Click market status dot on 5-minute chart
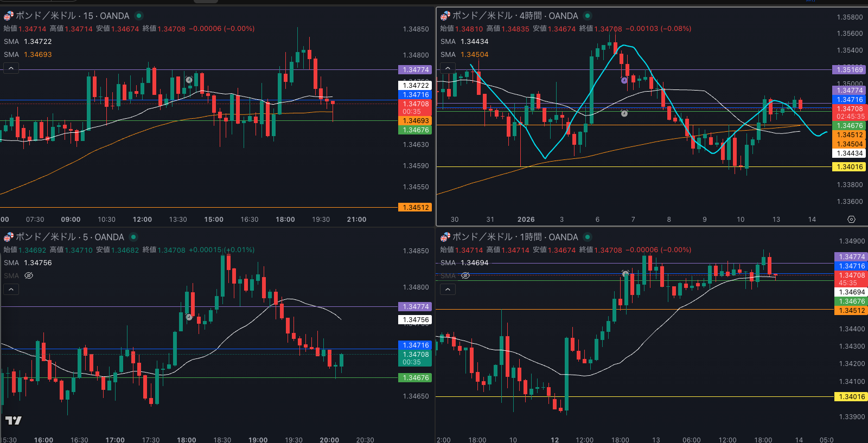This screenshot has width=868, height=443. [133, 237]
